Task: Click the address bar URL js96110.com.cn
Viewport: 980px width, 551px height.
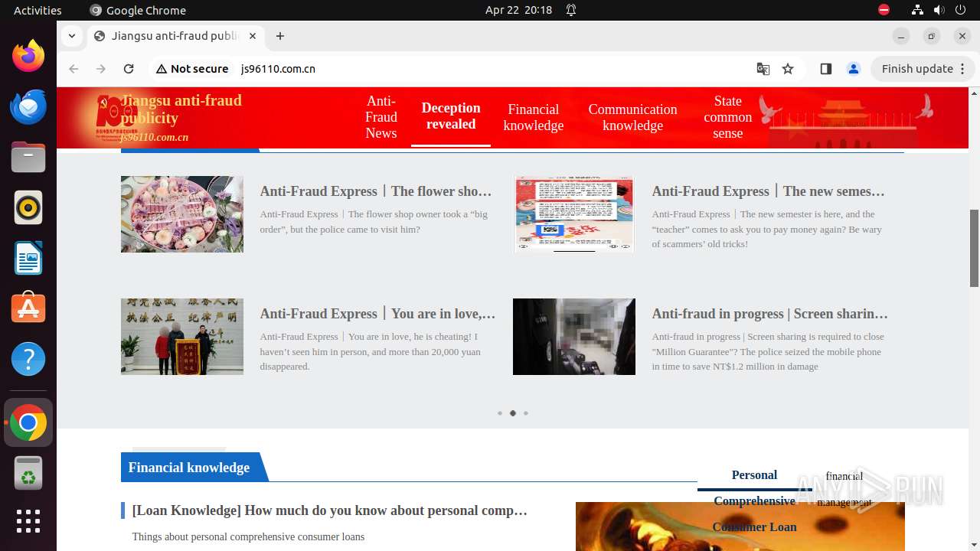Action: pyautogui.click(x=278, y=69)
